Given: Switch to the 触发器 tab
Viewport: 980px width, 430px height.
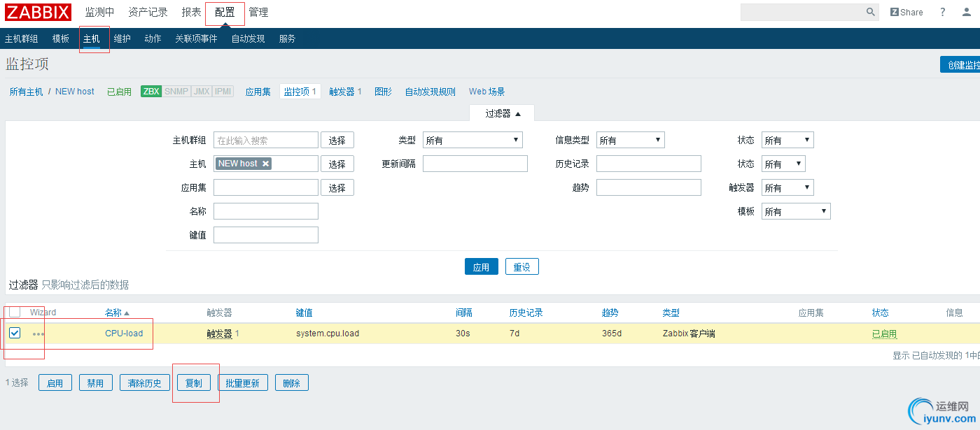Looking at the screenshot, I should point(345,92).
